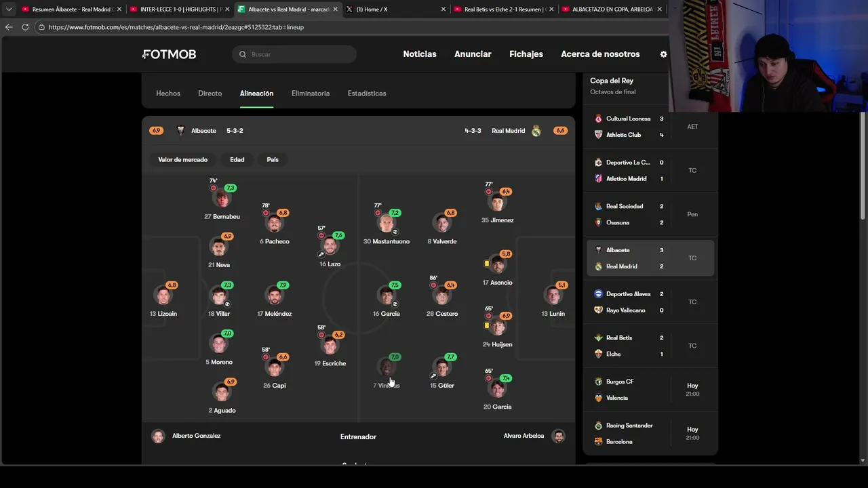Screen dimensions: 868x488
Task: Switch to the Hechos tab
Action: (x=168, y=94)
